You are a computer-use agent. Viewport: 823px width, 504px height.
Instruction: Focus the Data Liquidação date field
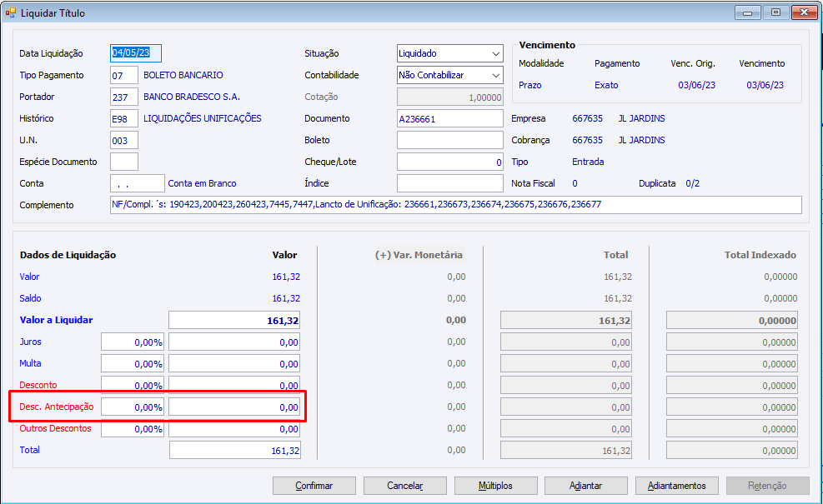click(135, 53)
